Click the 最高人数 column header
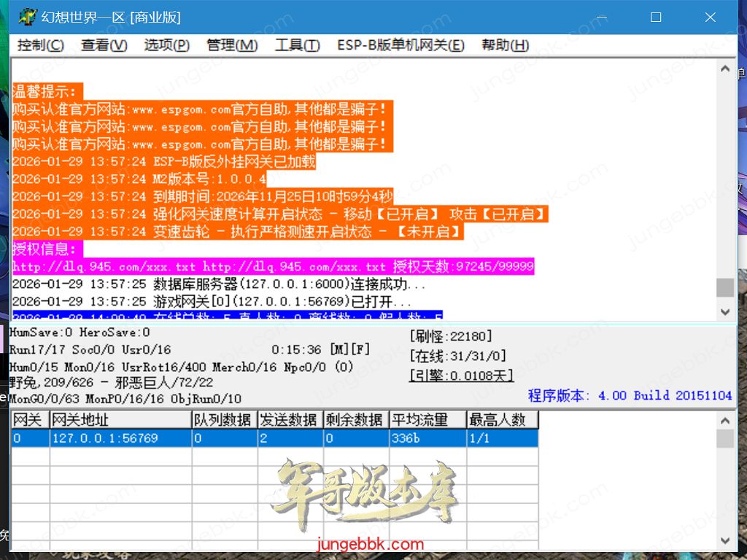The image size is (747, 560). coord(502,420)
